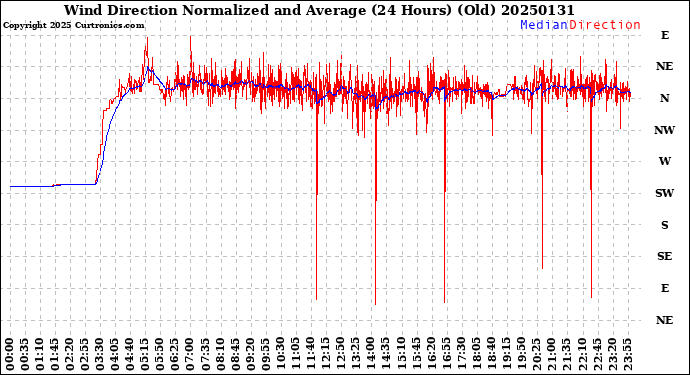Click the 22:10 time label

pos(582,355)
